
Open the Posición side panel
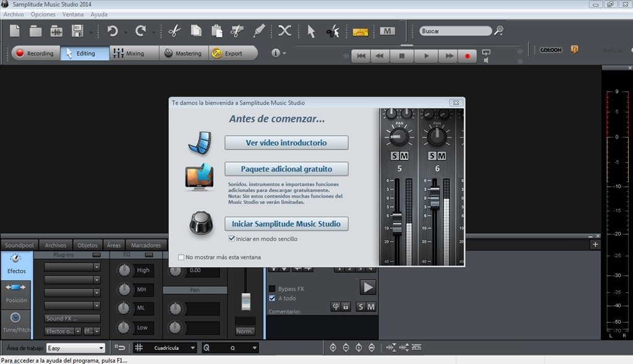16,294
